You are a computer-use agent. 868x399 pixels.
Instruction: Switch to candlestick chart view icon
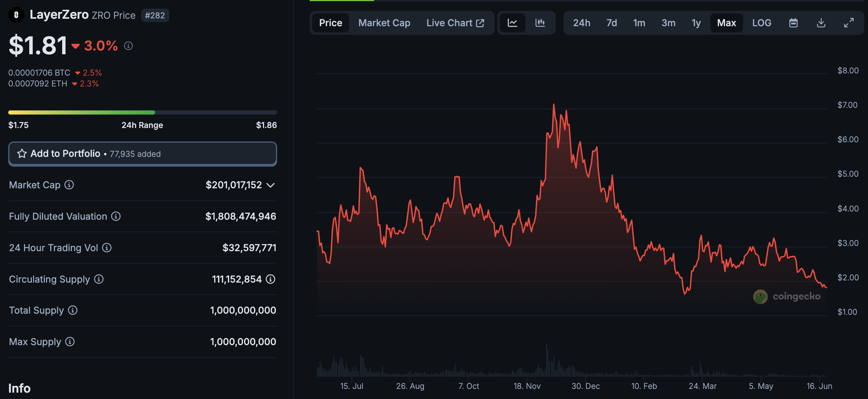540,23
